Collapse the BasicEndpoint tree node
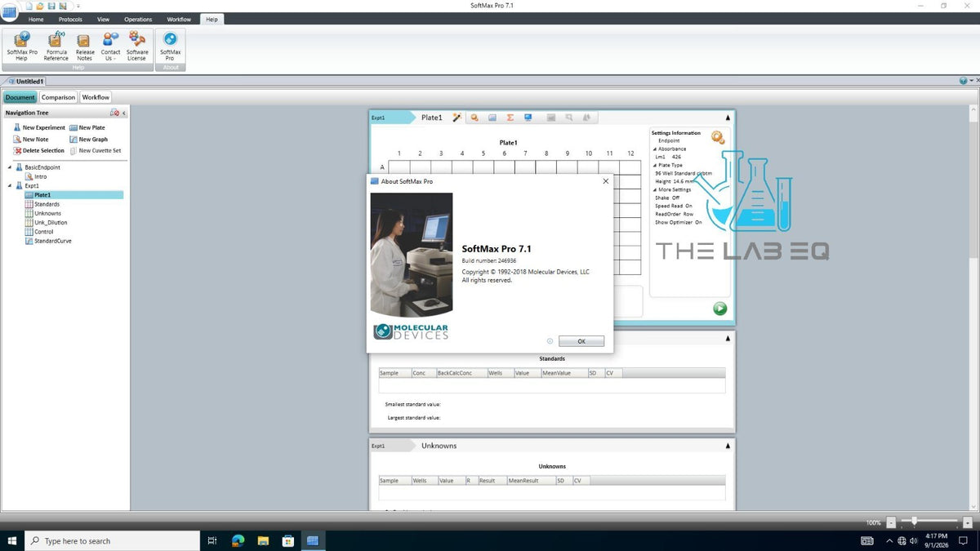The height and width of the screenshot is (551, 980). pyautogui.click(x=11, y=167)
